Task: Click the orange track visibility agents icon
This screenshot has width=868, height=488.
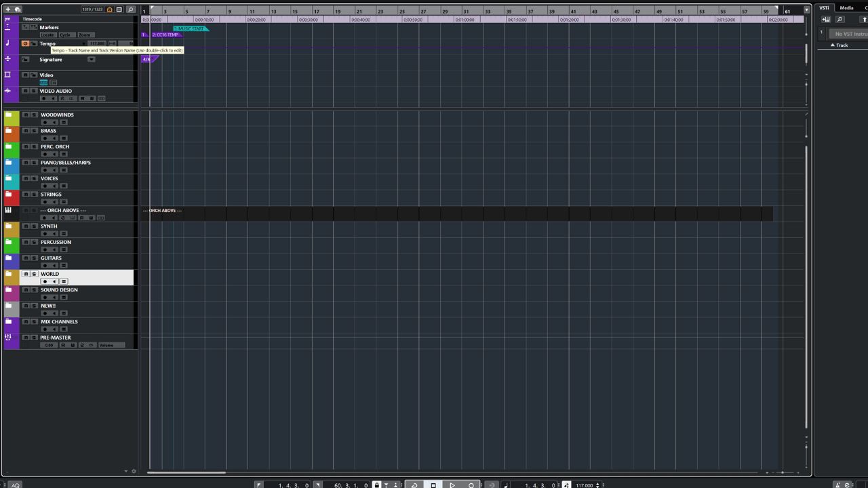Action: pyautogui.click(x=109, y=9)
